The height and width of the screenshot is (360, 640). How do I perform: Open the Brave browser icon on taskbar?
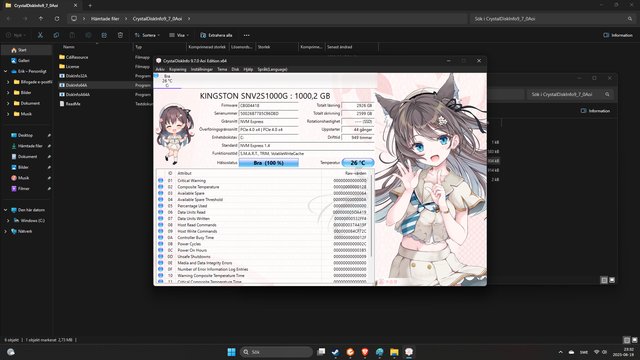click(365, 352)
